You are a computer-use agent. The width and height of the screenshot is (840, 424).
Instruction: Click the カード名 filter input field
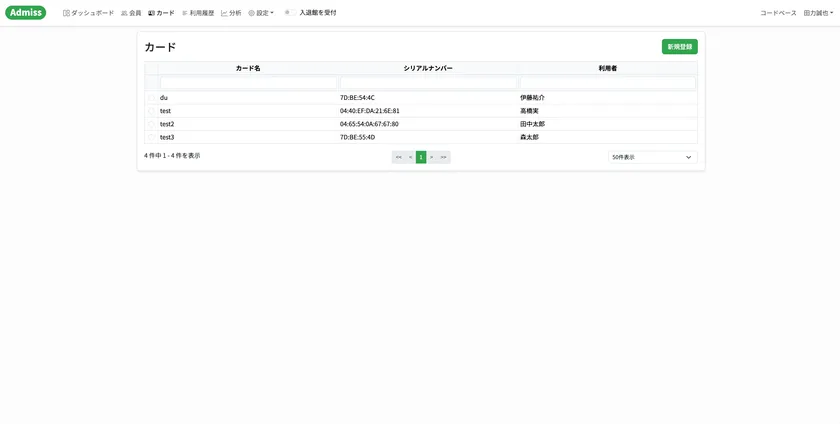(248, 83)
